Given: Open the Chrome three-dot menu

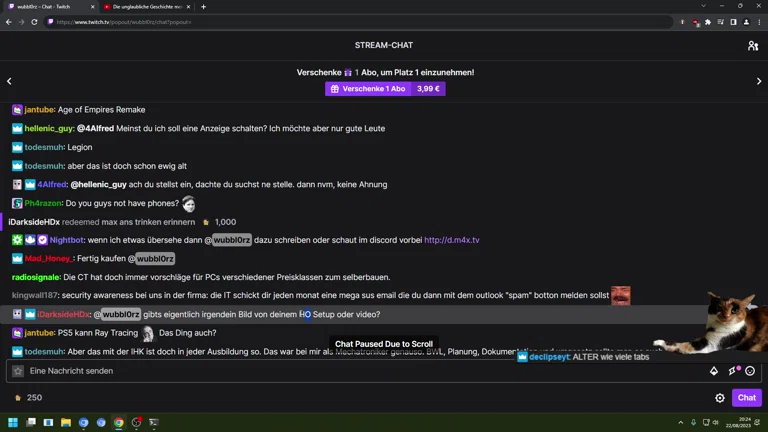Looking at the screenshot, I should [759, 22].
